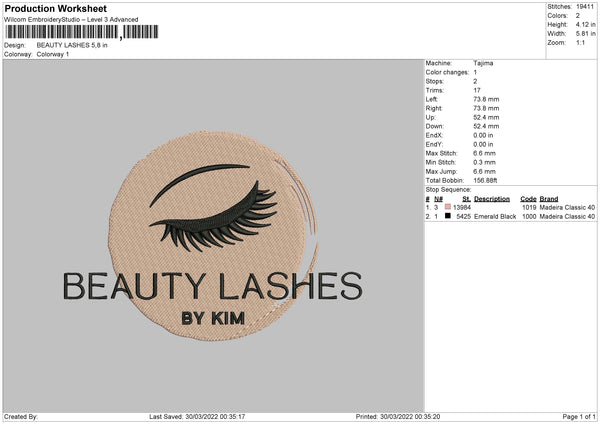Select the 'Production Worksheet' heading

click(55, 8)
